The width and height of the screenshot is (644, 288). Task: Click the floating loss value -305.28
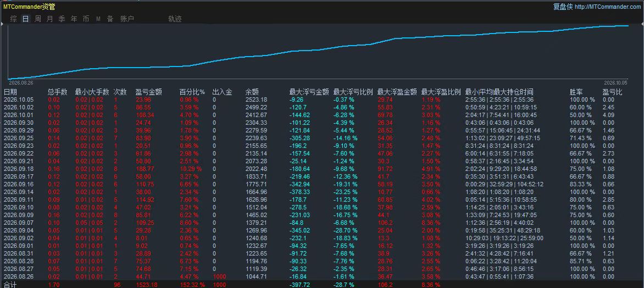coord(299,138)
